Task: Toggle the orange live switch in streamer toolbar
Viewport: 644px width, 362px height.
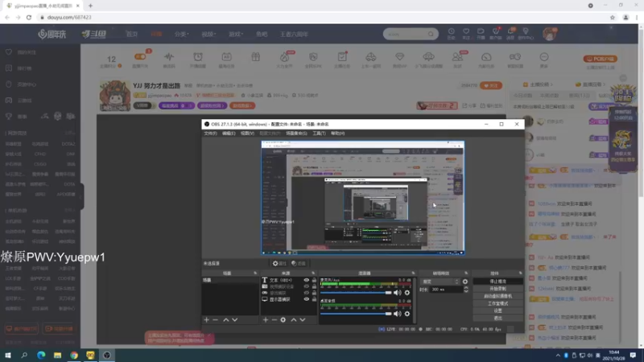Action: [x=140, y=56]
